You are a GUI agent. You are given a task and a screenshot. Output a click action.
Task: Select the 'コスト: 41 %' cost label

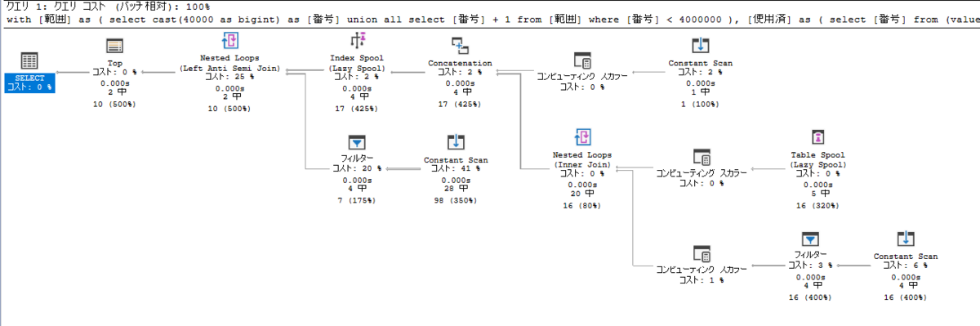pyautogui.click(x=455, y=168)
